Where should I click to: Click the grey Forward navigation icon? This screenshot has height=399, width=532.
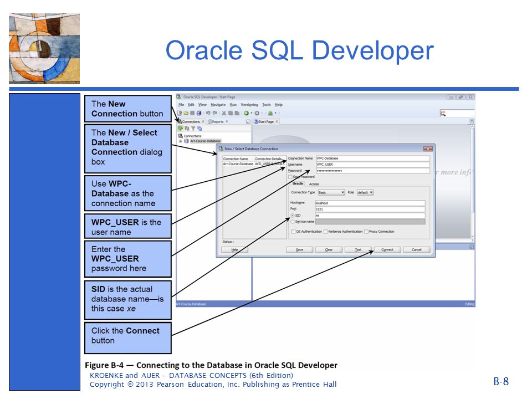tap(257, 113)
